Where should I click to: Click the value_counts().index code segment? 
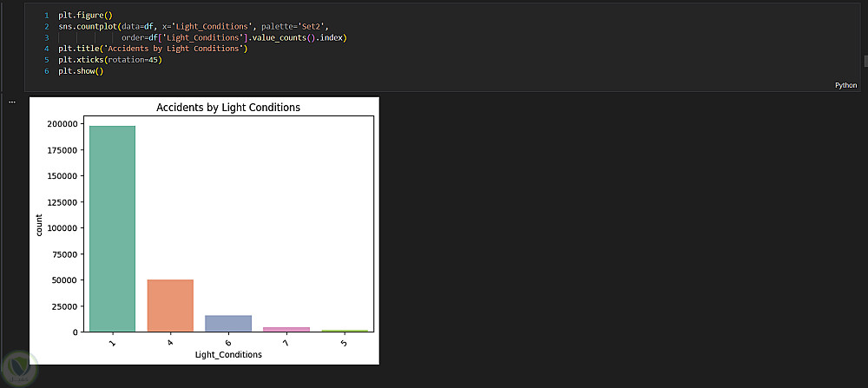tap(299, 38)
